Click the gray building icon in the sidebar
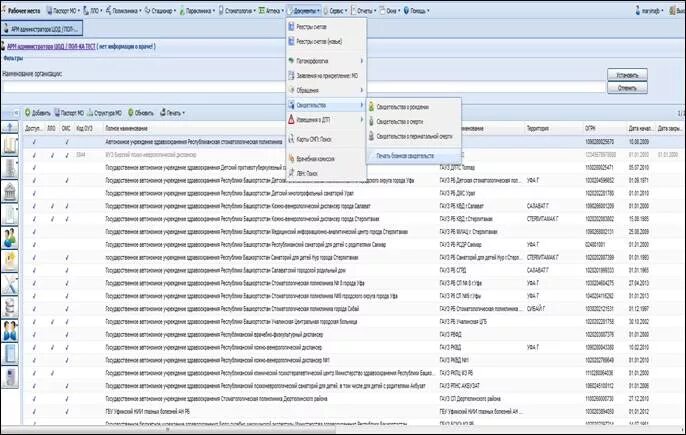Viewport: 686px width, 435px height. (10, 168)
